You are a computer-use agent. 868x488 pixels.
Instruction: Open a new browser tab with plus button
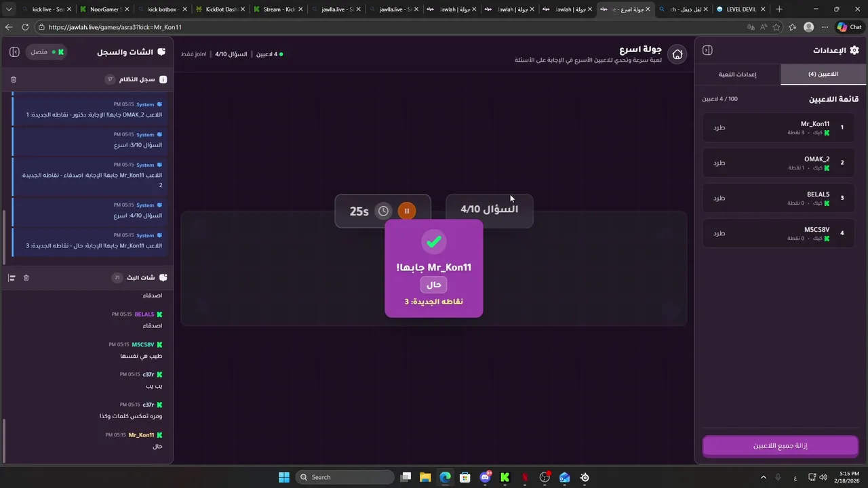pos(779,9)
